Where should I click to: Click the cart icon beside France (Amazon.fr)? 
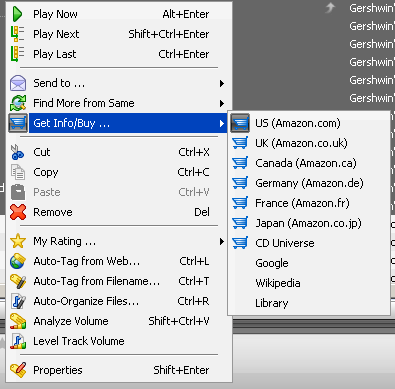(240, 203)
